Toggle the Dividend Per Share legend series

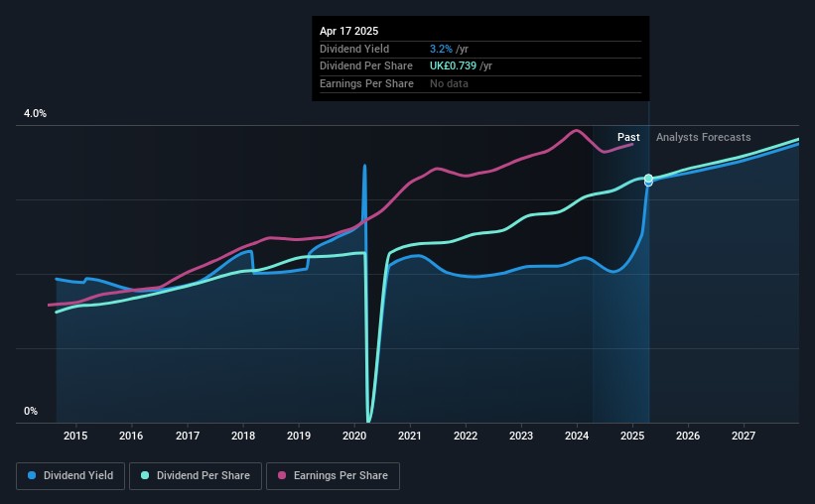click(x=196, y=476)
